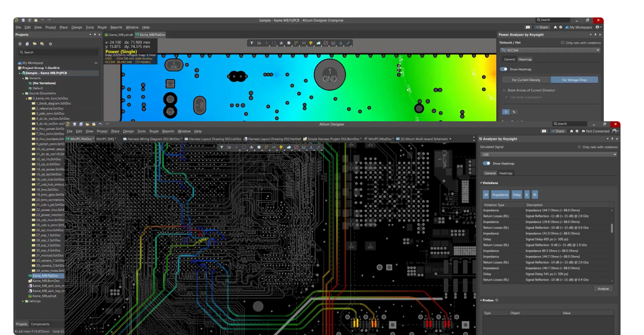This screenshot has width=644, height=335.
Task: Pin the Power Analyzer by Keysight panel
Action: (595, 35)
